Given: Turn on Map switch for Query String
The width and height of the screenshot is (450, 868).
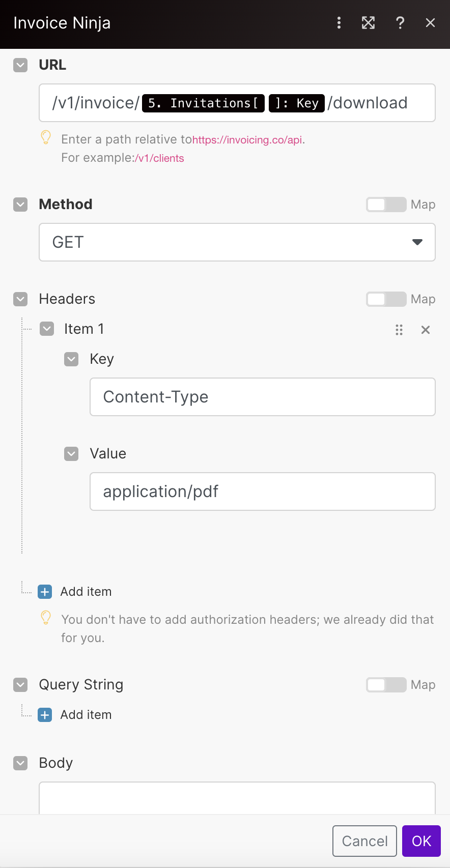Looking at the screenshot, I should point(386,685).
